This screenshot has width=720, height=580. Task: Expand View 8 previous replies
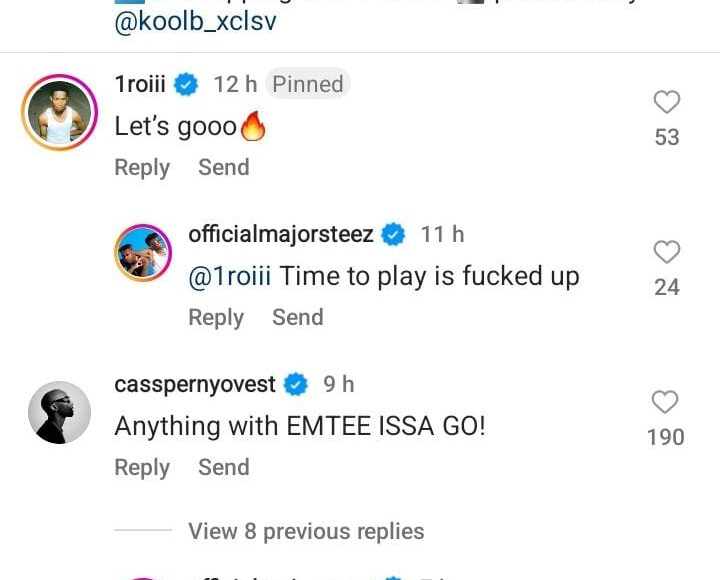click(306, 531)
